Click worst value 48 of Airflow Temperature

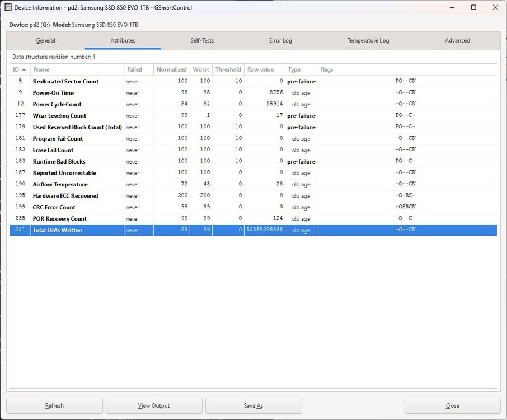tap(206, 184)
